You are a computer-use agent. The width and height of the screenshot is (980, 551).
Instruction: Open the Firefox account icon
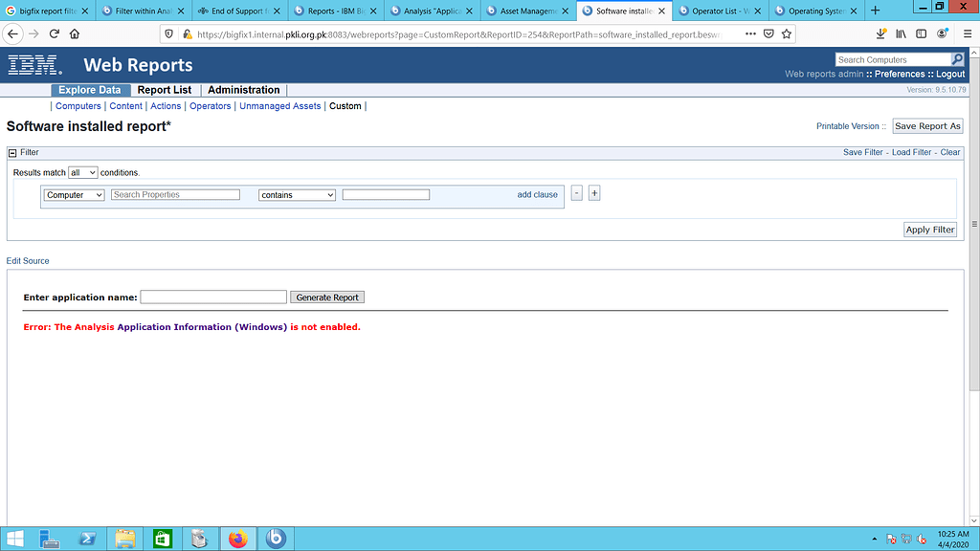click(942, 32)
